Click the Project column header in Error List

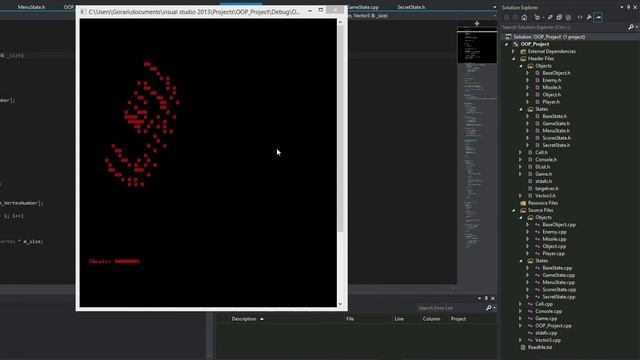[x=458, y=319]
